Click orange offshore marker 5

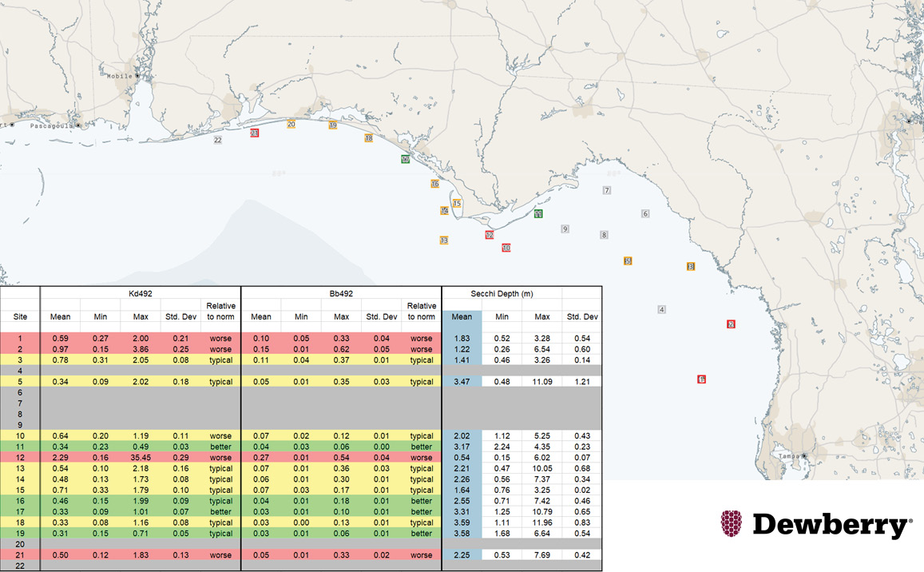[x=629, y=260]
